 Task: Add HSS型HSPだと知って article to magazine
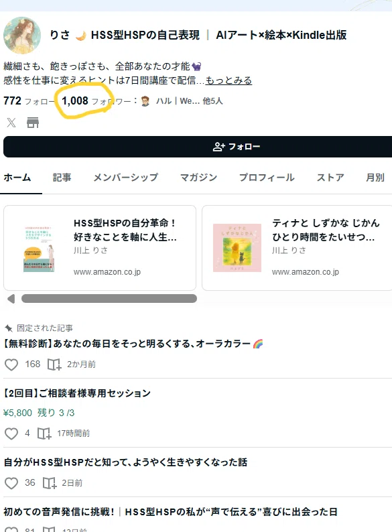click(49, 483)
